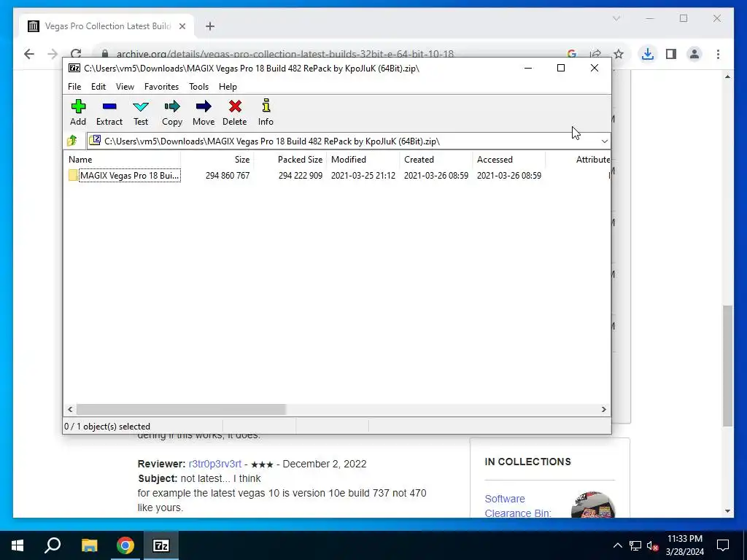This screenshot has height=560, width=747.
Task: Open the Chrome profile avatar
Action: pyautogui.click(x=694, y=54)
